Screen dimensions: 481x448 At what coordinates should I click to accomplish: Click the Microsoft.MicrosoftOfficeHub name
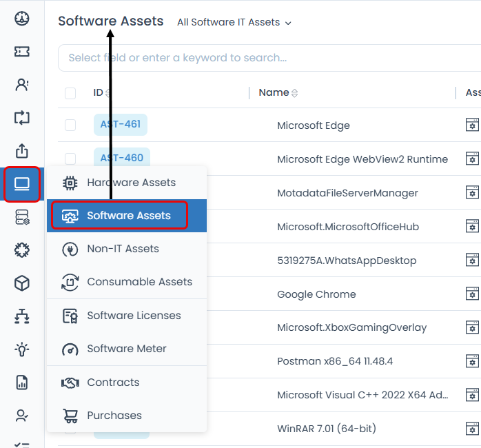348,227
